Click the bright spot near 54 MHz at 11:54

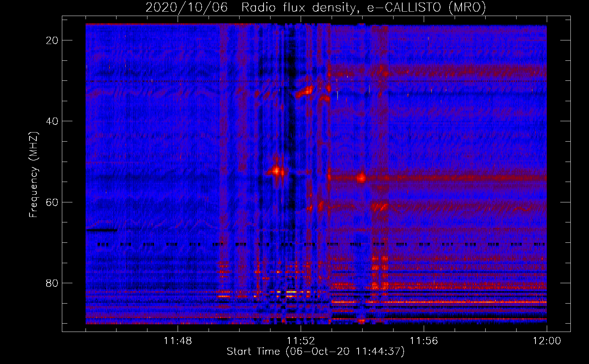point(361,178)
